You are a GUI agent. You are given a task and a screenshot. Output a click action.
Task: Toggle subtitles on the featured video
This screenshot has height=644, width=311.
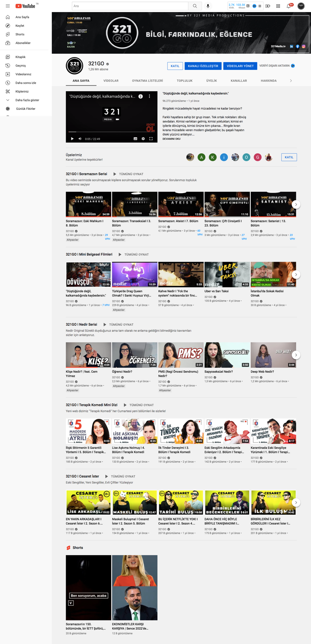[135, 139]
